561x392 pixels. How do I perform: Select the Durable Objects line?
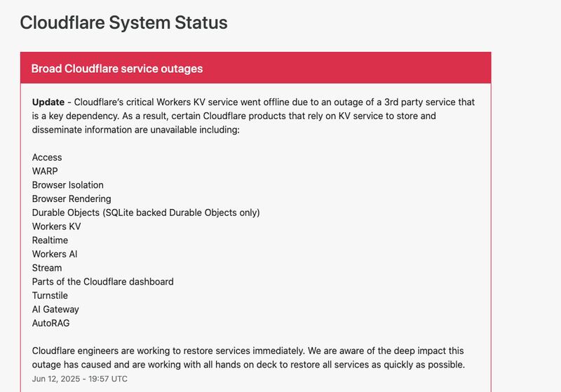pos(146,212)
